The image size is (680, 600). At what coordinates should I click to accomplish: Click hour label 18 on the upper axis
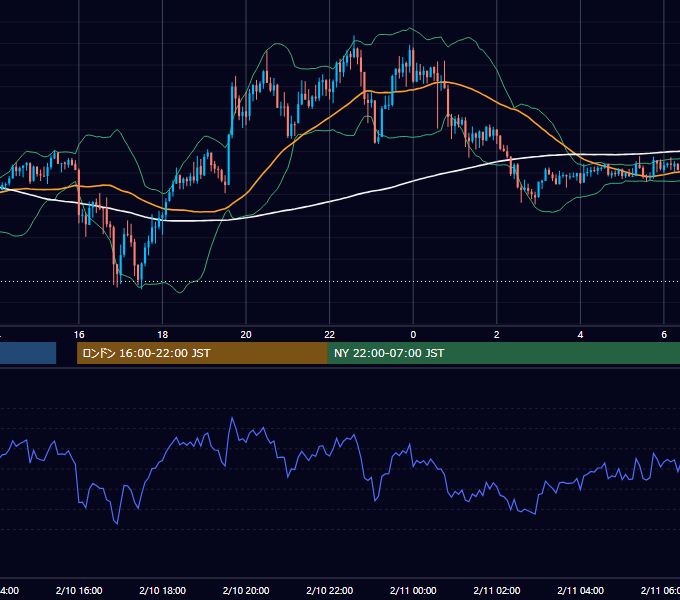pyautogui.click(x=163, y=335)
